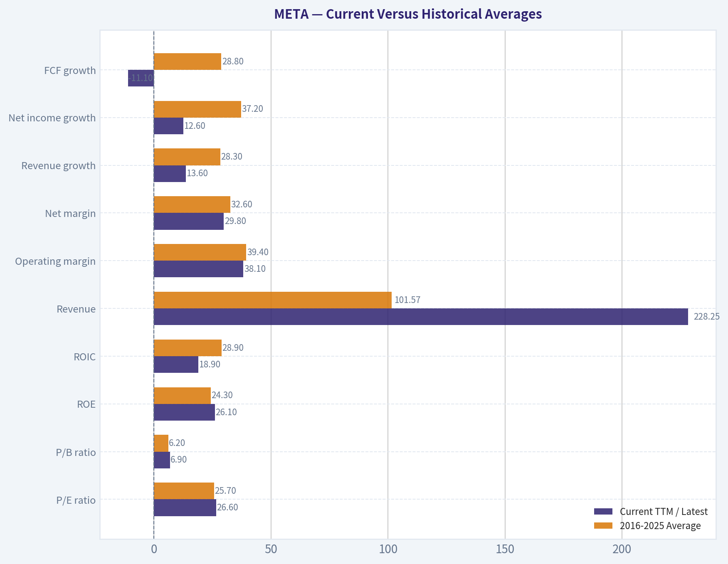Viewport: 728px width, 564px height.
Task: Click the '228.25' revenue value label
Action: pyautogui.click(x=707, y=317)
